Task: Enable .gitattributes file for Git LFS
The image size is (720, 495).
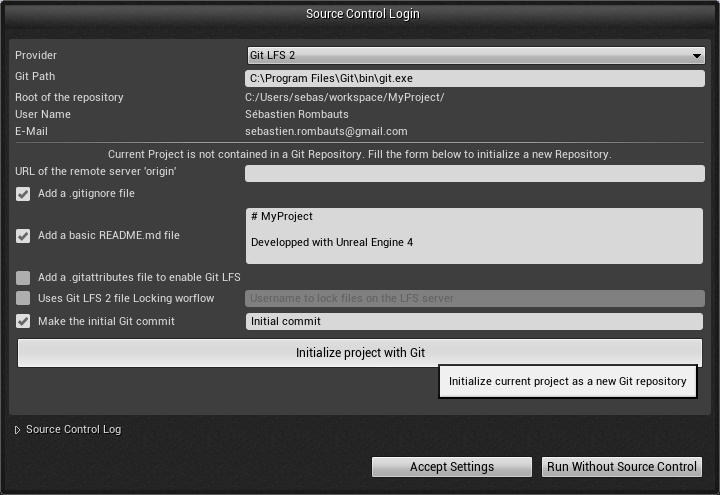Action: click(x=23, y=278)
